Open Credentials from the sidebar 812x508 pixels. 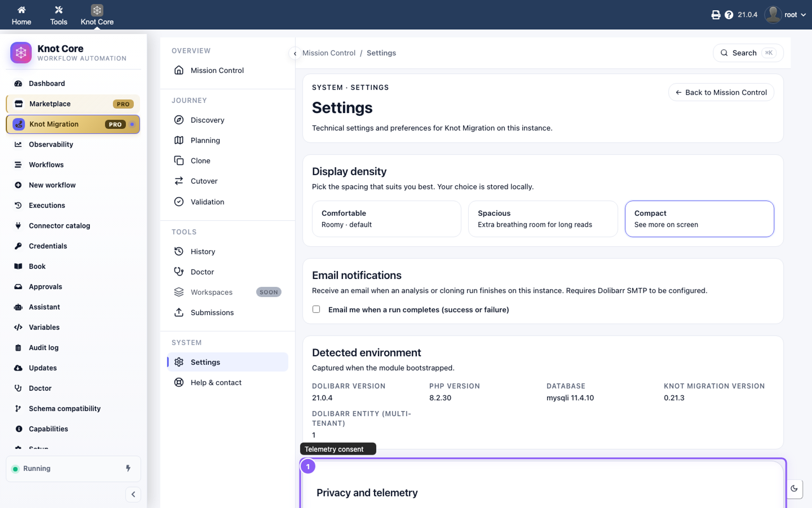[x=73, y=246]
